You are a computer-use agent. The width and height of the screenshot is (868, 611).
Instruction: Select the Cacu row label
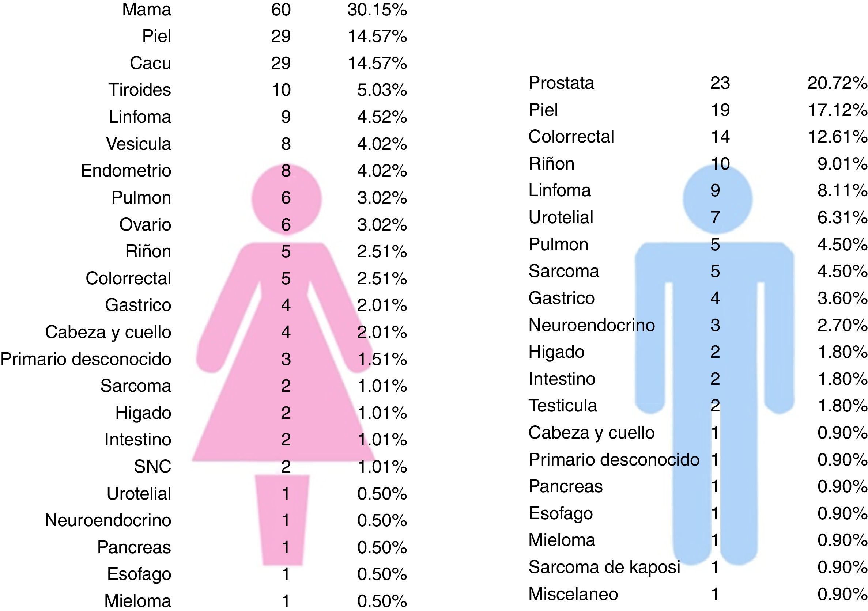coord(151,63)
